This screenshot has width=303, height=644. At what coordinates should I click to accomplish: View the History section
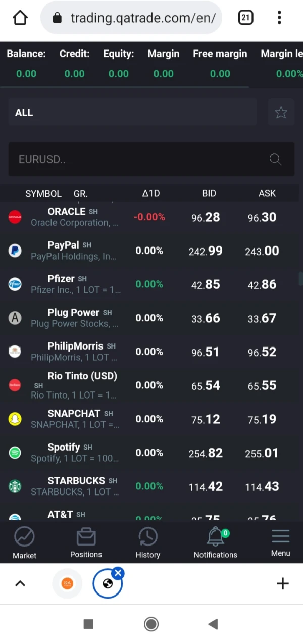(147, 543)
